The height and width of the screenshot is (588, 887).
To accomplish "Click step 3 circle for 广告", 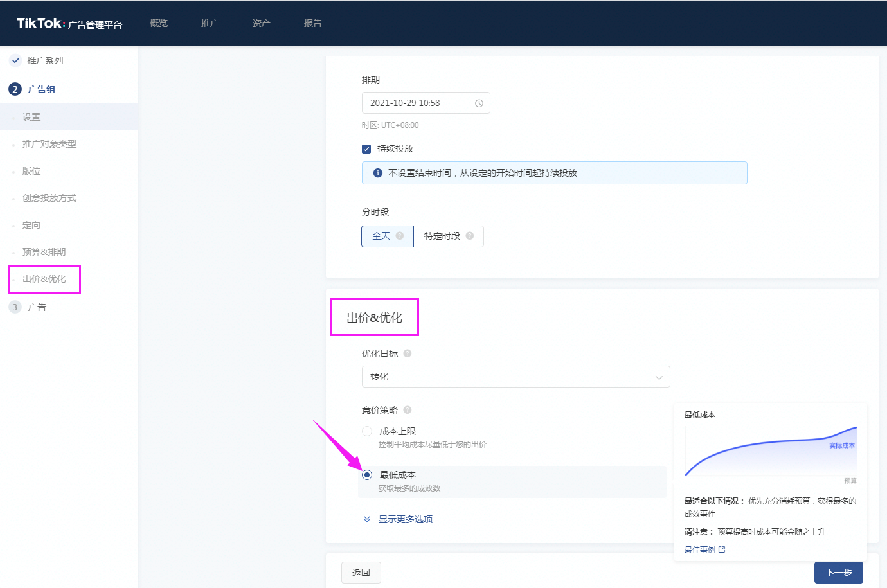I will pos(15,307).
